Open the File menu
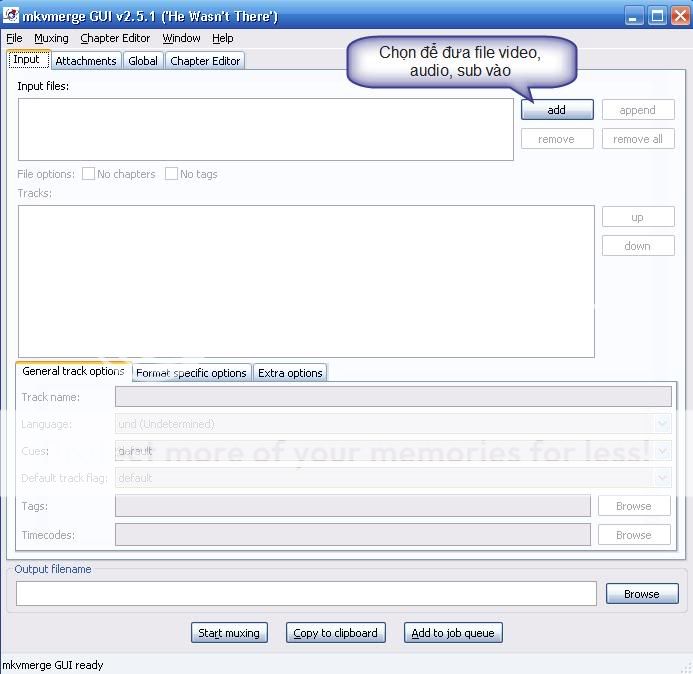The width and height of the screenshot is (693, 674). click(x=14, y=38)
